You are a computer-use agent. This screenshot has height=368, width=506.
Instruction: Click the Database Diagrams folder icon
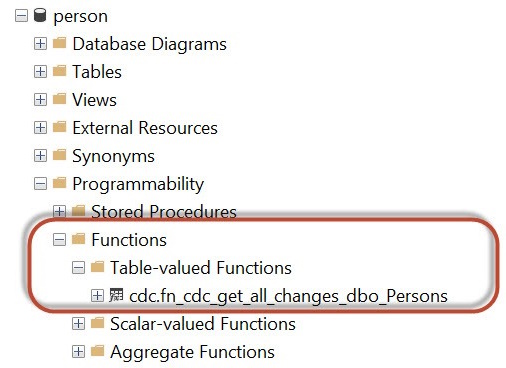pos(60,43)
